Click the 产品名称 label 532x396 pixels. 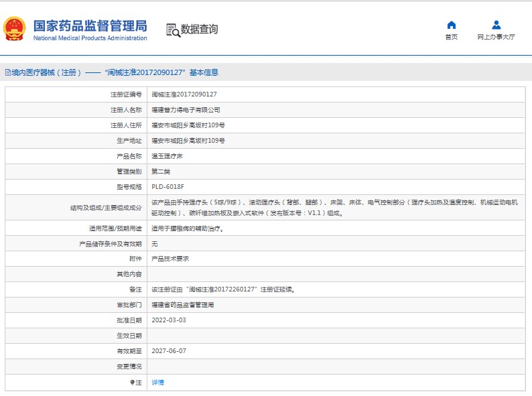pos(129,156)
